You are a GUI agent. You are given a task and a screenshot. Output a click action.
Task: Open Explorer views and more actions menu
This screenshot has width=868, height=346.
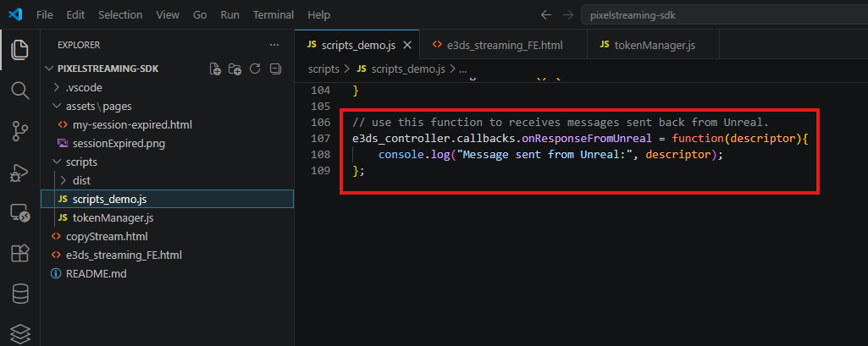click(274, 45)
